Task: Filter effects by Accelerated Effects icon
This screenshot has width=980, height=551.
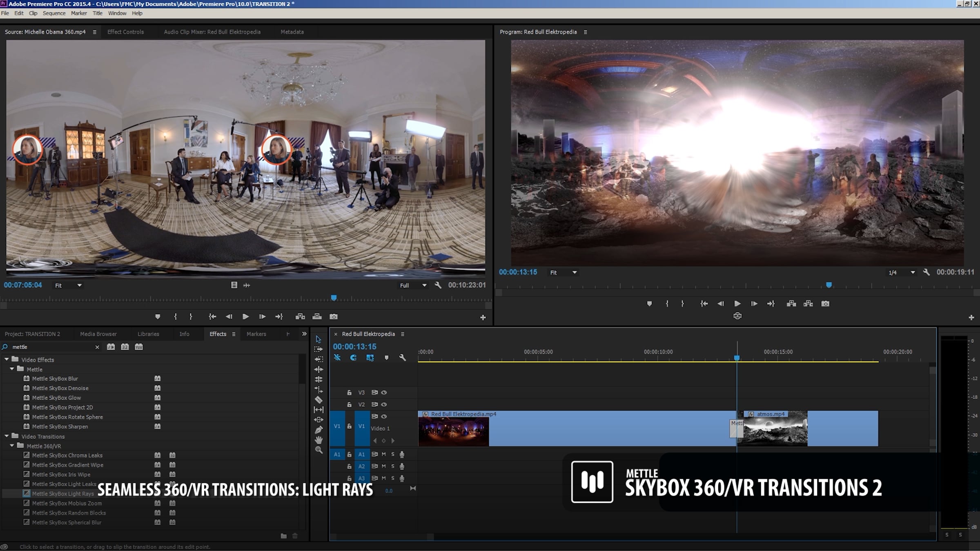Action: pos(111,347)
